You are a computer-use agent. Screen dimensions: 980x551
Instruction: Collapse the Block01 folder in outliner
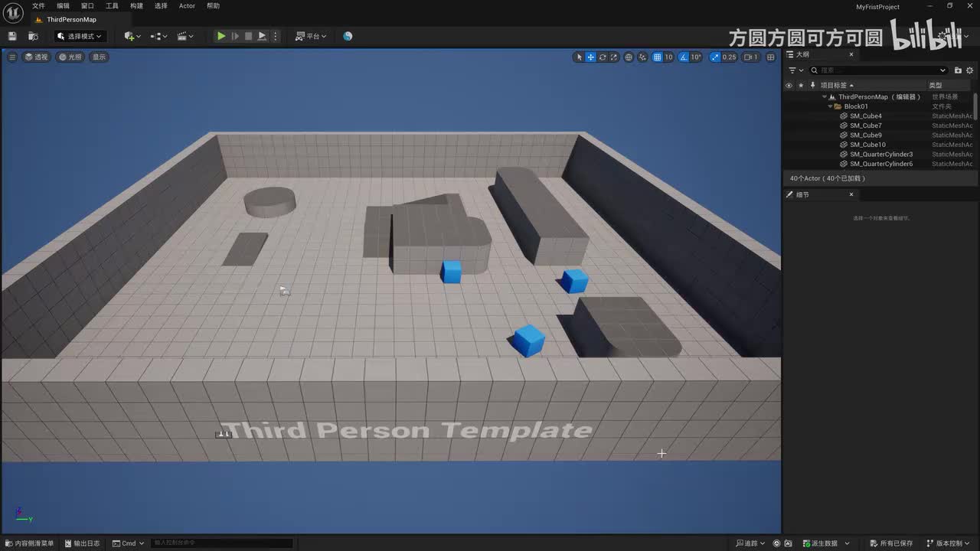(830, 106)
